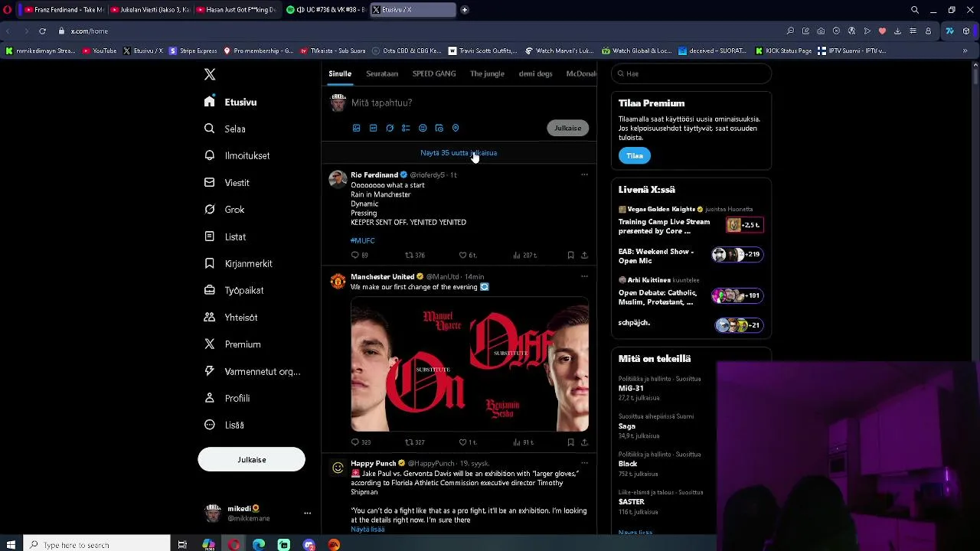Open Rio Ferdinand profile name
Viewport: 980px width, 551px height.
374,174
